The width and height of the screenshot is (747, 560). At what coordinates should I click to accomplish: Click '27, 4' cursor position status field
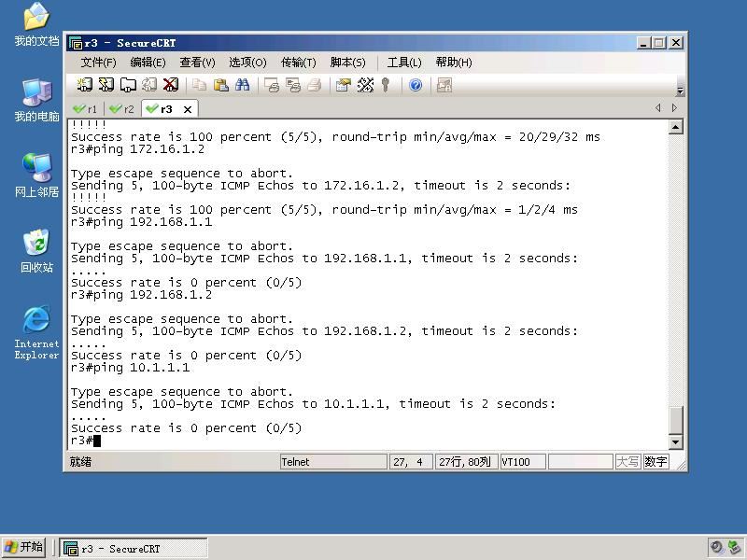[x=411, y=462]
